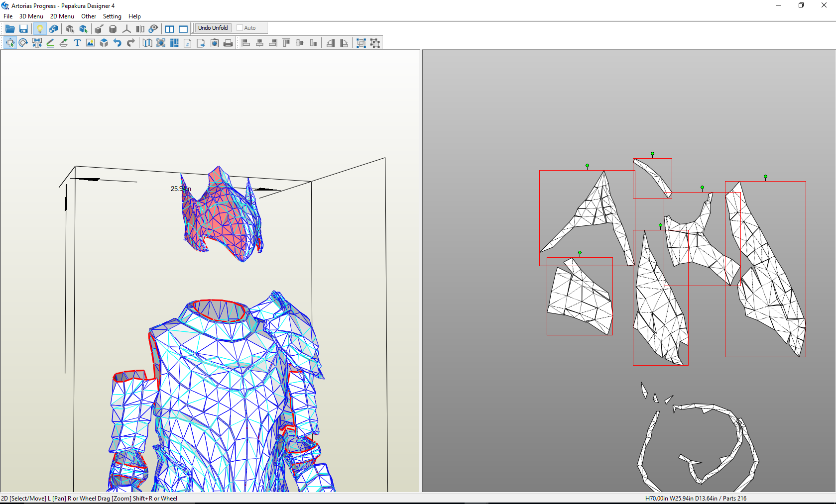Activate the Rotate parts tool
The width and height of the screenshot is (836, 504).
tap(23, 43)
